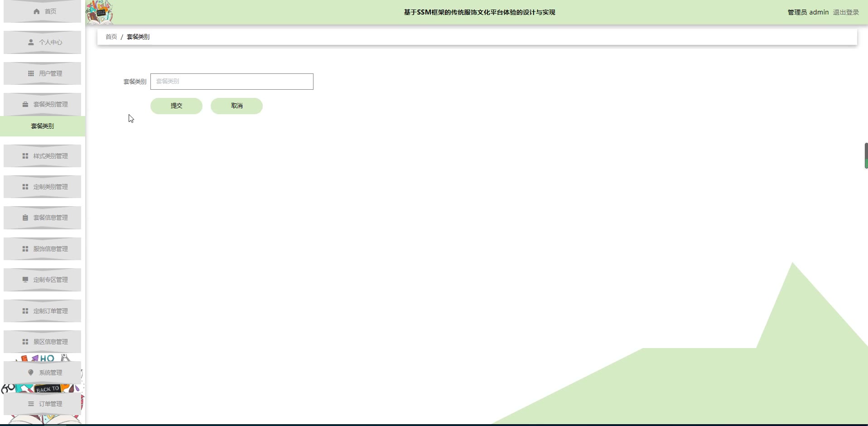This screenshot has height=426, width=868.
Task: Expand 定制专区管理 menu
Action: click(43, 280)
